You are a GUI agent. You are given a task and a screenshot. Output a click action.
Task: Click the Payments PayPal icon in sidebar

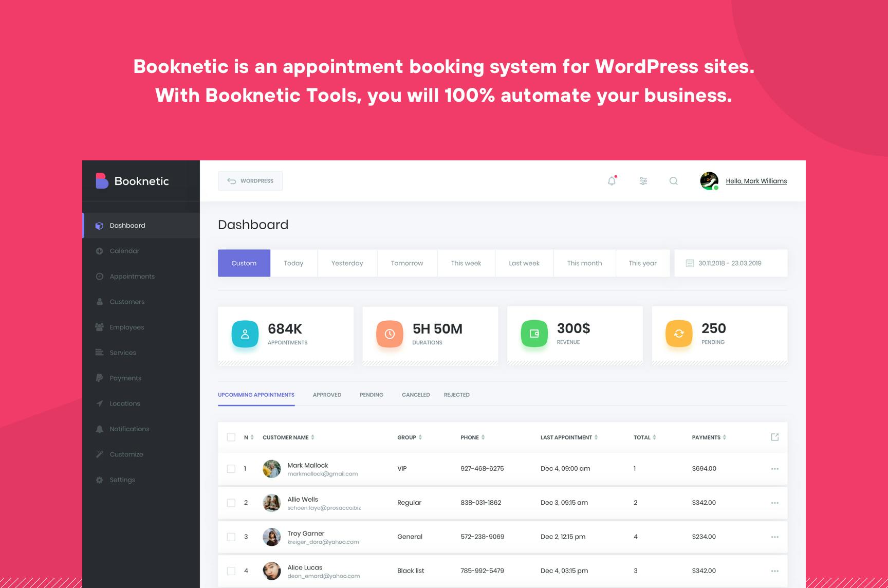click(x=99, y=378)
